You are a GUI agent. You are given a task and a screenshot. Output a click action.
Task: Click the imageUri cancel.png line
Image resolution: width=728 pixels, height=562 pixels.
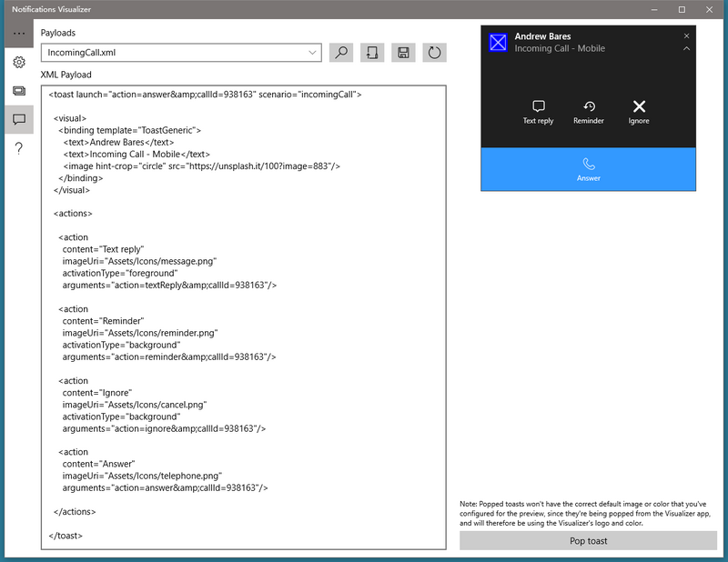135,405
